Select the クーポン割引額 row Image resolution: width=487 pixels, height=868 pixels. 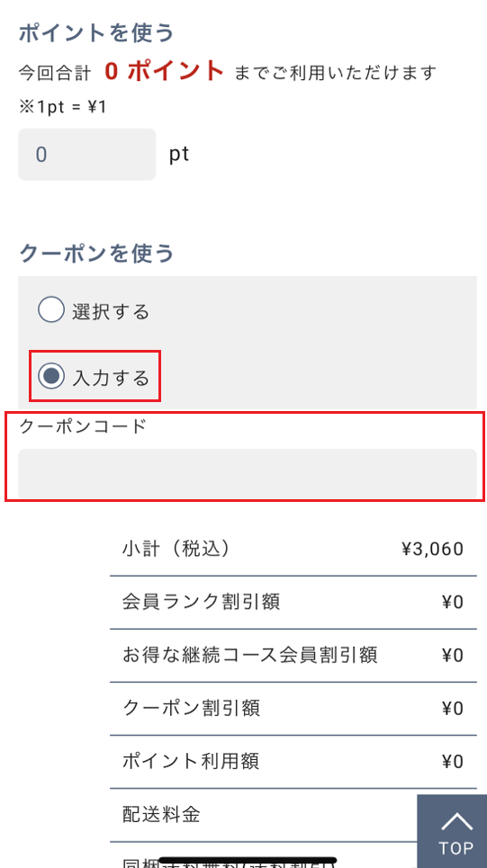[x=293, y=709]
